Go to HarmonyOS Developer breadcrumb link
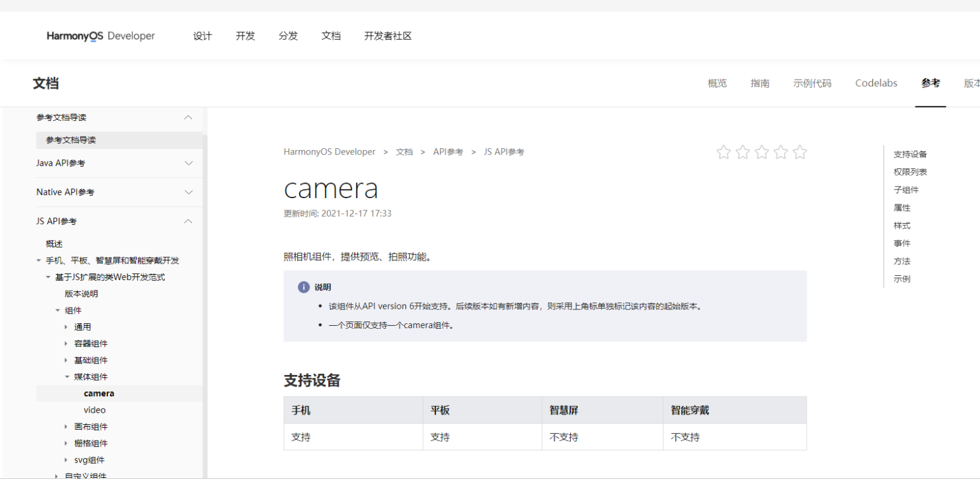Image resolution: width=980 pixels, height=485 pixels. tap(330, 152)
